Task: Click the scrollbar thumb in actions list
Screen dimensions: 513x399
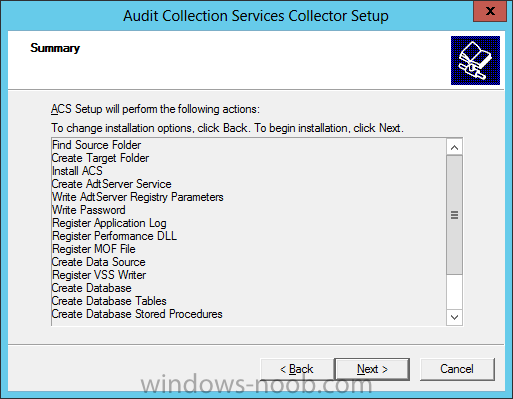Action: tap(454, 215)
